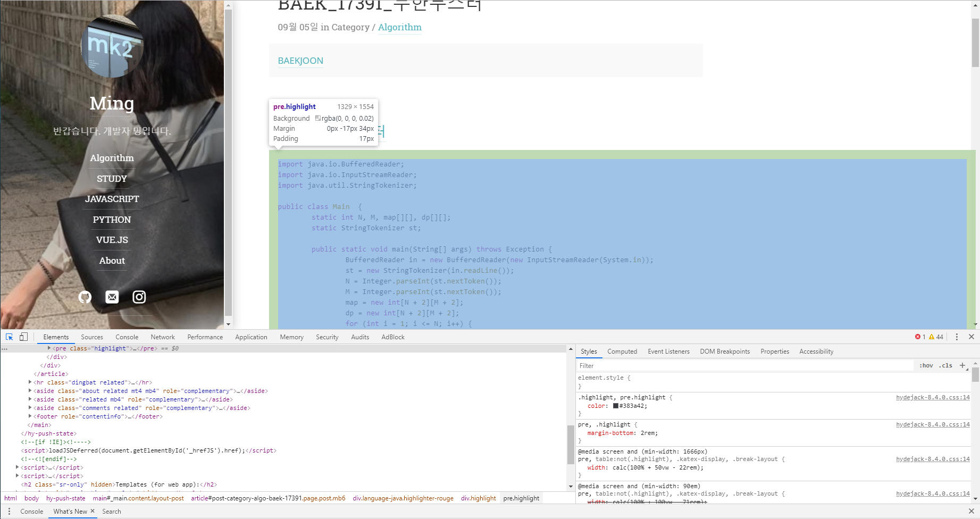Expand aside about related mt4 mb4 node
980x519 pixels.
[30, 391]
